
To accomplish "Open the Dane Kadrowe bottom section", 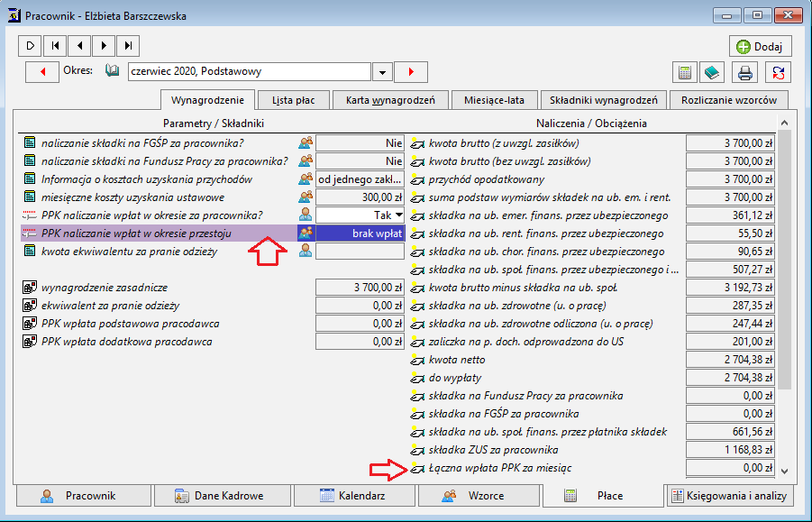I will tap(223, 496).
